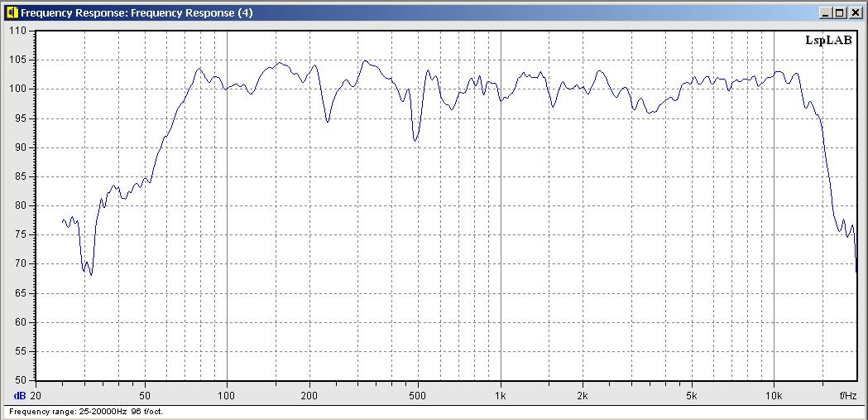
Task: Click the '80' dB axis value
Action: click(x=21, y=205)
